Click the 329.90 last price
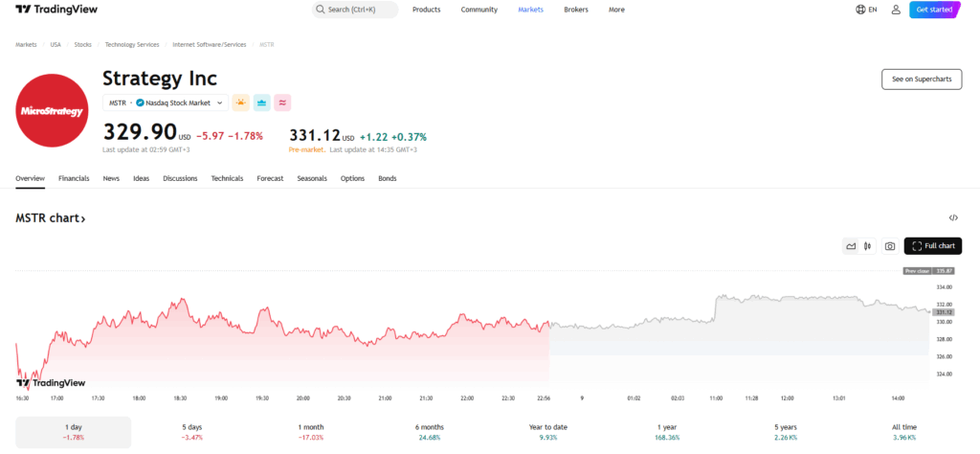 [x=140, y=132]
